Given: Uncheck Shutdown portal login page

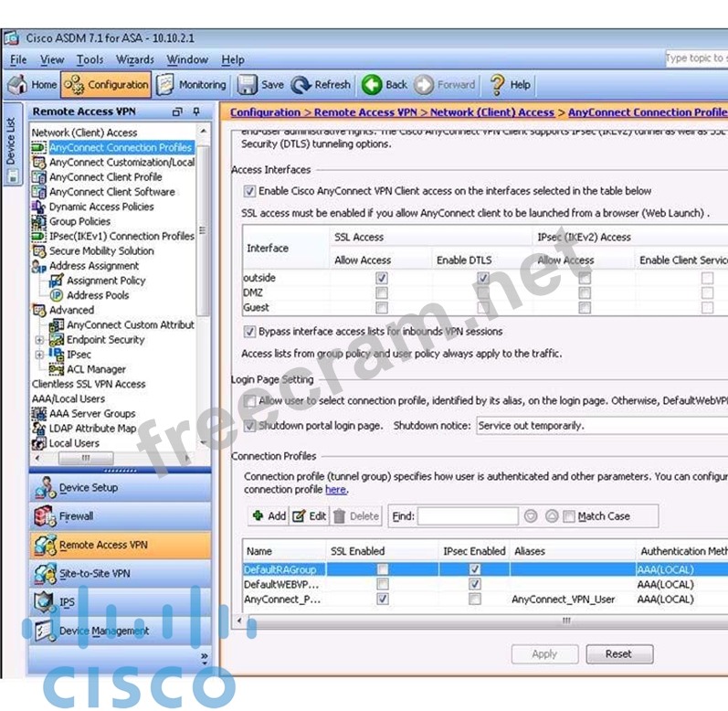Looking at the screenshot, I should tap(250, 426).
